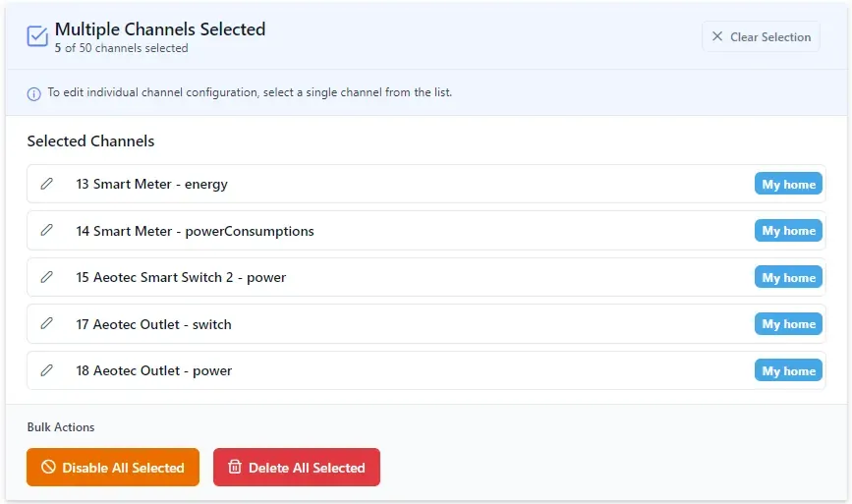
Task: Click the X icon in Clear Selection
Action: [x=717, y=37]
